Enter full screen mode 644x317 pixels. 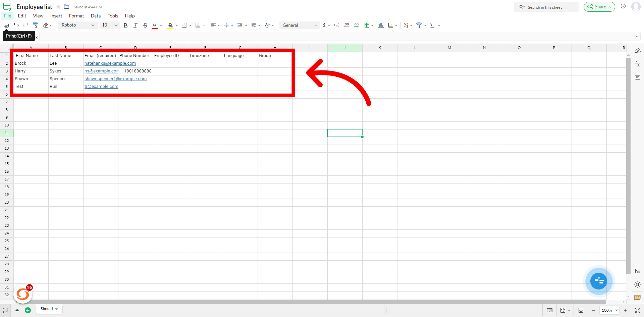tap(638, 310)
